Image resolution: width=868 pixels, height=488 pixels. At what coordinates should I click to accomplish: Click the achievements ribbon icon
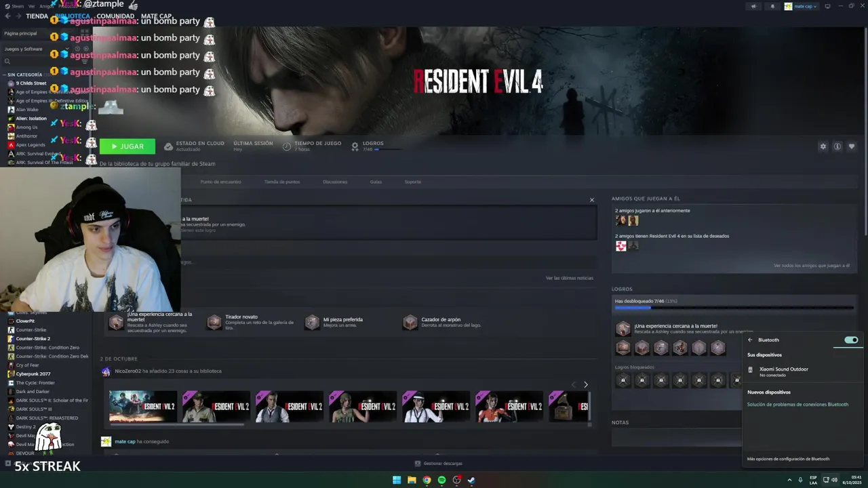tap(355, 146)
